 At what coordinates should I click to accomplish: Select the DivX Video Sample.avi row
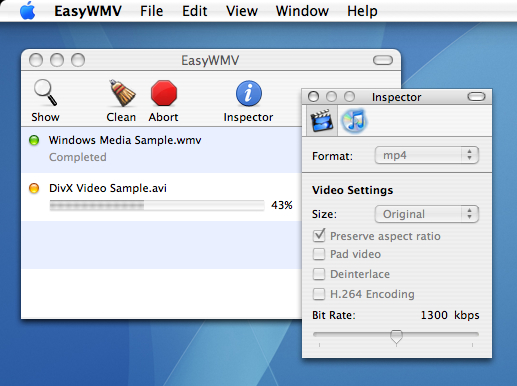click(x=161, y=197)
